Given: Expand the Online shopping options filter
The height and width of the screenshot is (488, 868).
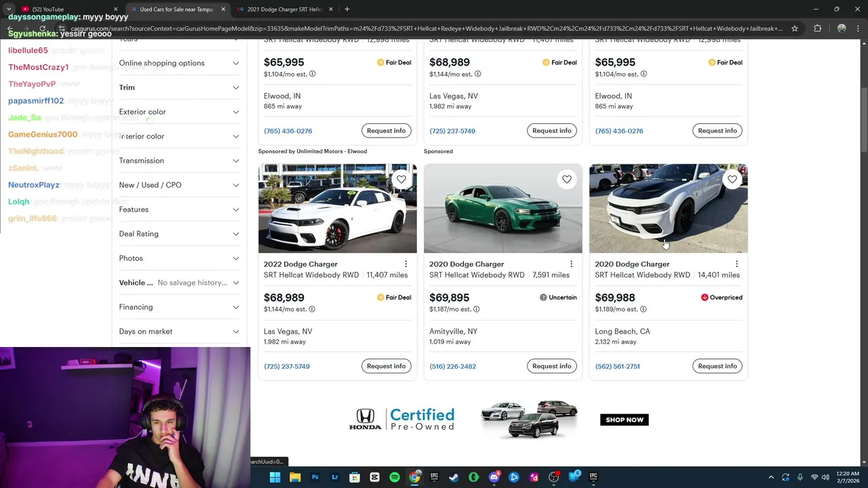Looking at the screenshot, I should click(179, 63).
